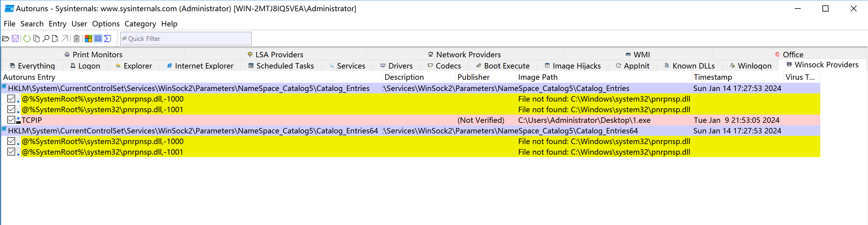Uncheck the first pnrpnsp.dll,-1000 entry checkbox

coord(11,99)
